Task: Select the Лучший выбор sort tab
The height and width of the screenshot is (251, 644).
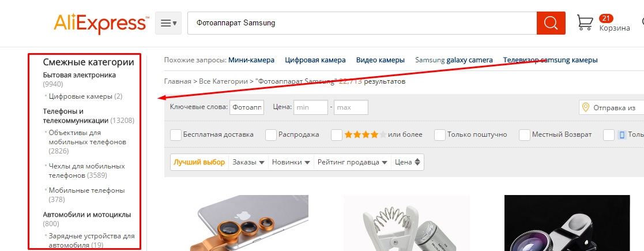Action: (199, 162)
